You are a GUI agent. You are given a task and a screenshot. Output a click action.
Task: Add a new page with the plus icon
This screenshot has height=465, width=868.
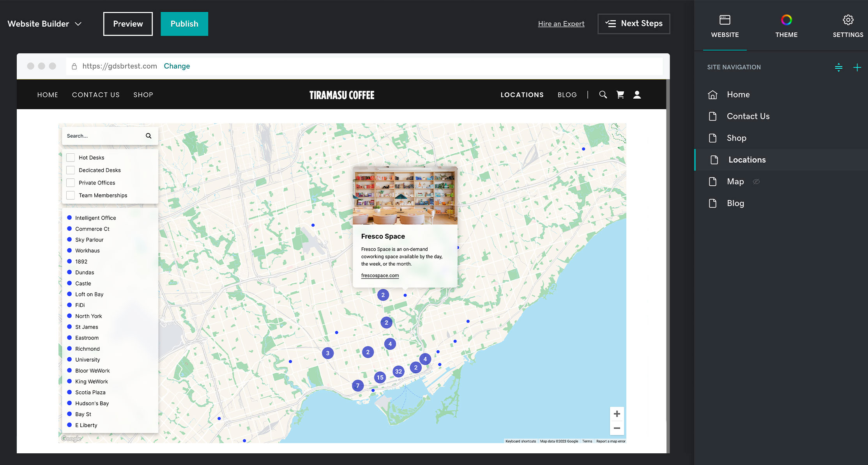pyautogui.click(x=857, y=67)
